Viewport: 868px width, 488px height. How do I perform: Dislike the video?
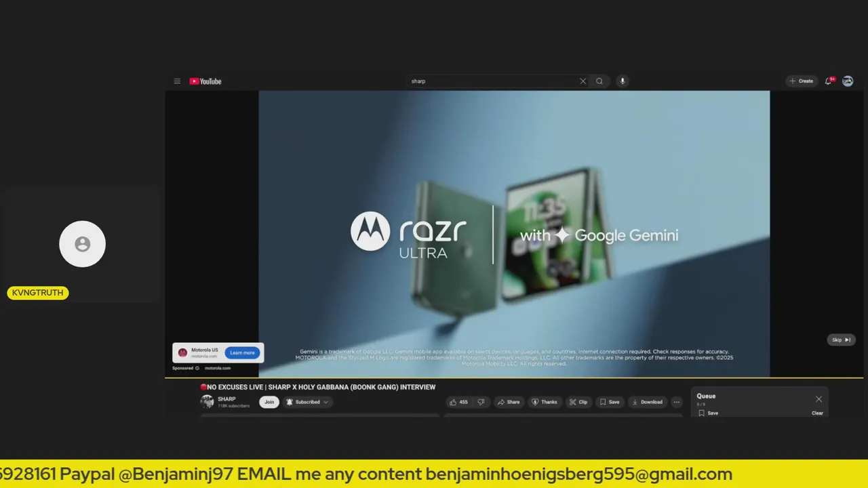(x=481, y=402)
